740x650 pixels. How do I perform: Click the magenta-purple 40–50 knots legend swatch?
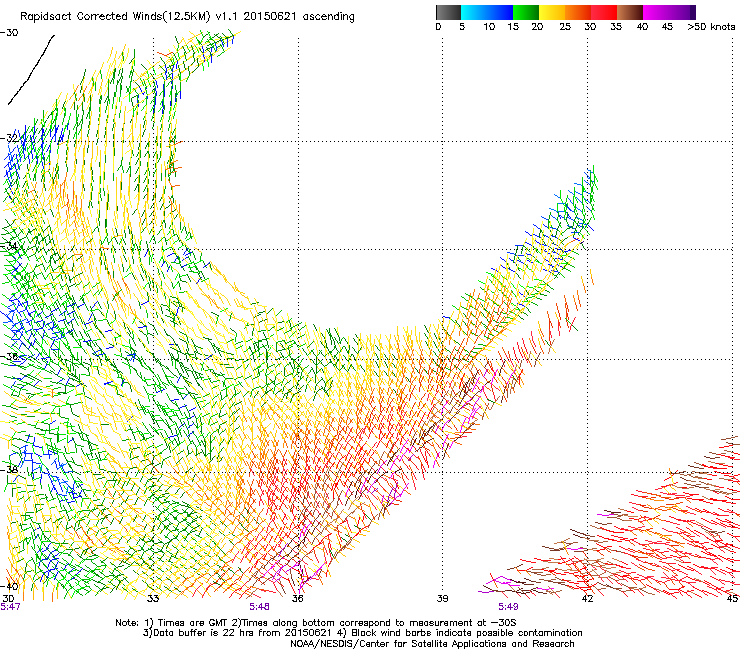tap(669, 12)
